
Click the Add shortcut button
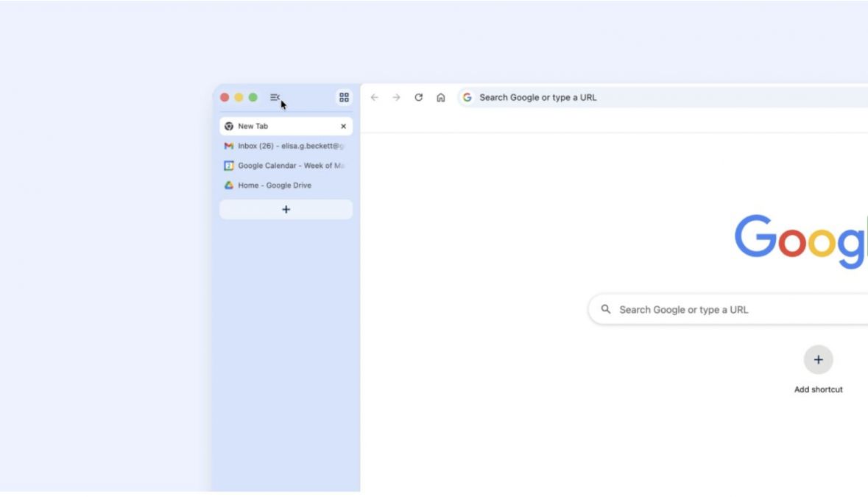819,360
